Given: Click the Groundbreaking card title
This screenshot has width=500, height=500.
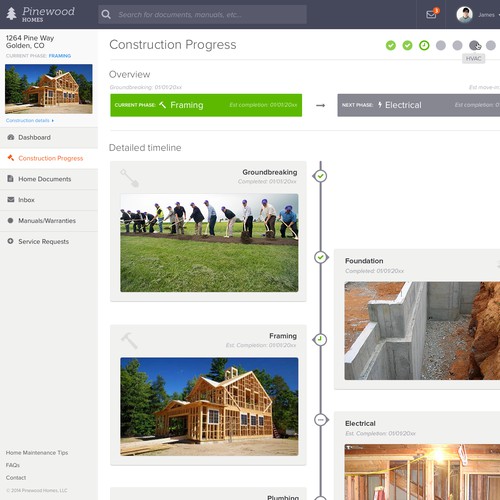Looking at the screenshot, I should (270, 172).
